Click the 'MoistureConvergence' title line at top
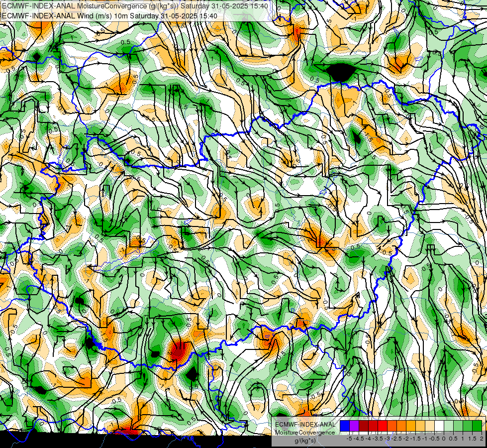The width and height of the screenshot is (487, 448). 135,6
